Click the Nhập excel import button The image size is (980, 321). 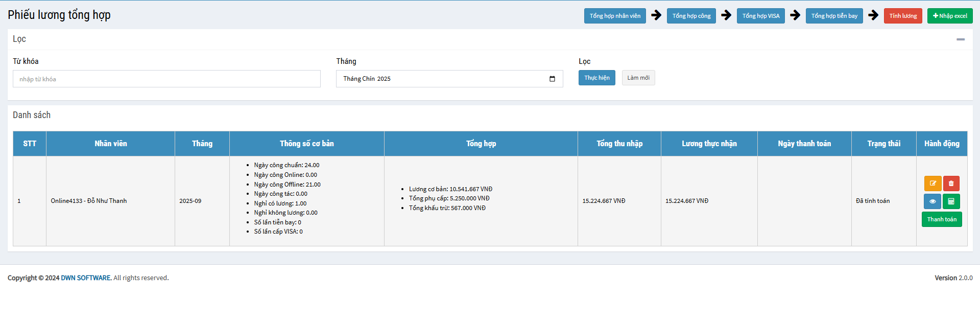pyautogui.click(x=949, y=16)
